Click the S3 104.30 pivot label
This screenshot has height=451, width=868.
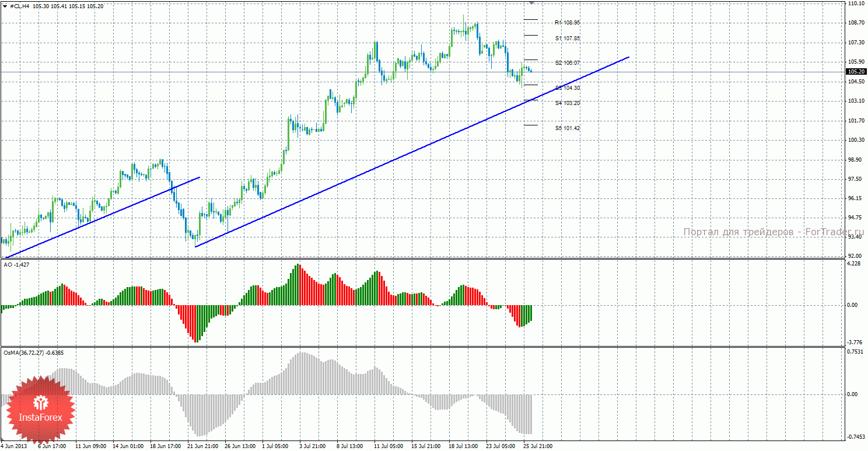[x=567, y=88]
